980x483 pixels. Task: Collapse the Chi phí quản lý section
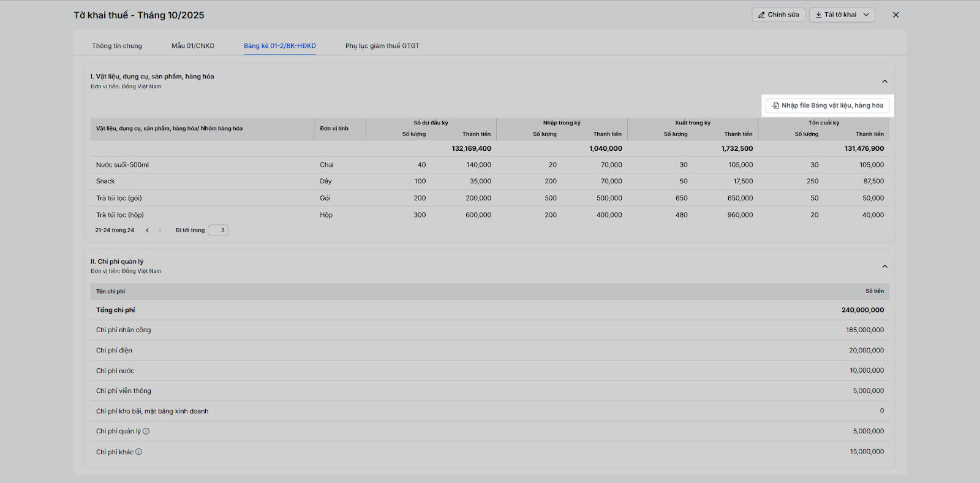point(884,266)
